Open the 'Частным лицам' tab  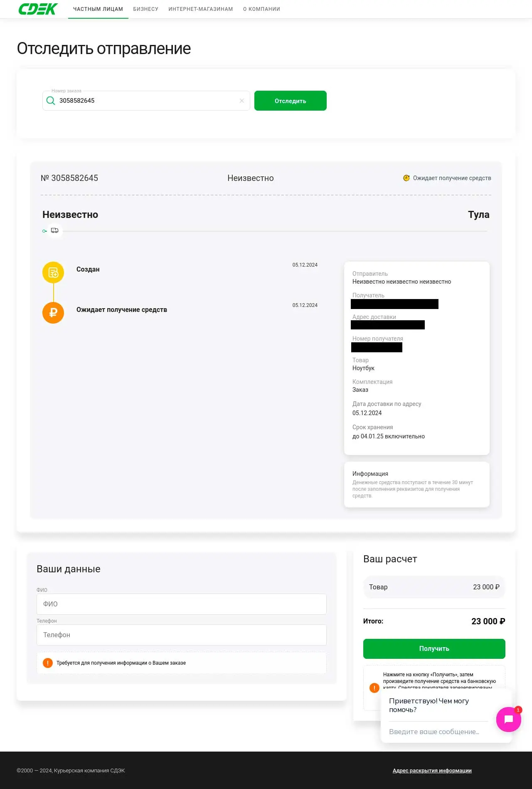pos(98,9)
